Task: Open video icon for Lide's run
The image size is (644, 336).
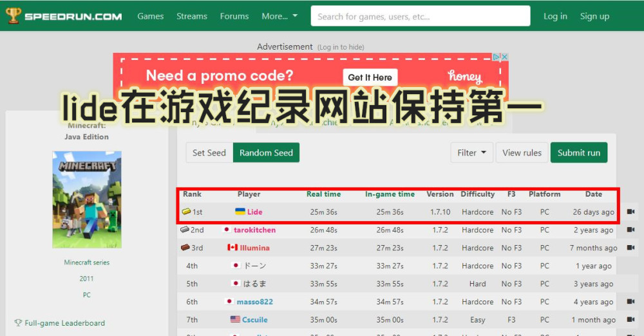Action: [631, 212]
